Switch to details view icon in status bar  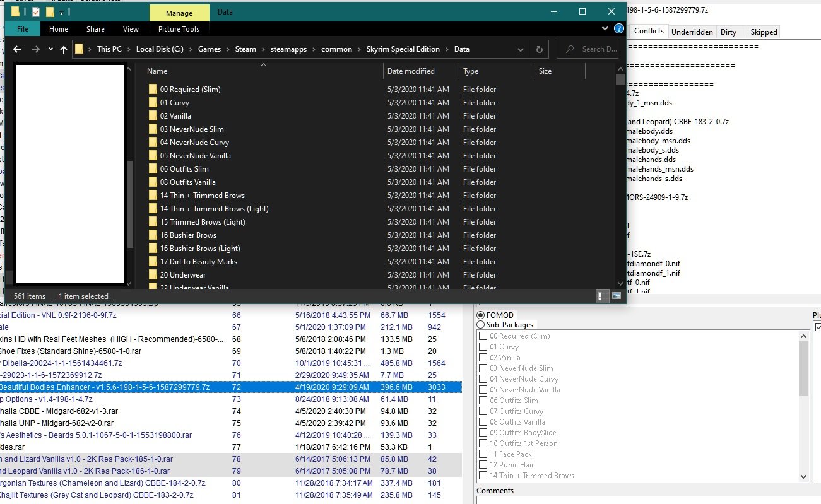(603, 296)
